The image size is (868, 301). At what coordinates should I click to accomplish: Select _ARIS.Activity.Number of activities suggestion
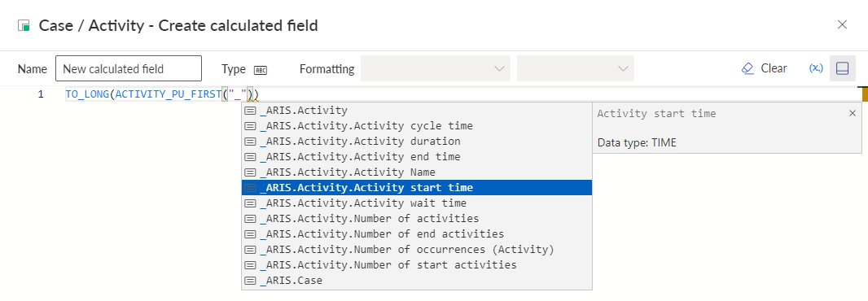tap(417, 219)
